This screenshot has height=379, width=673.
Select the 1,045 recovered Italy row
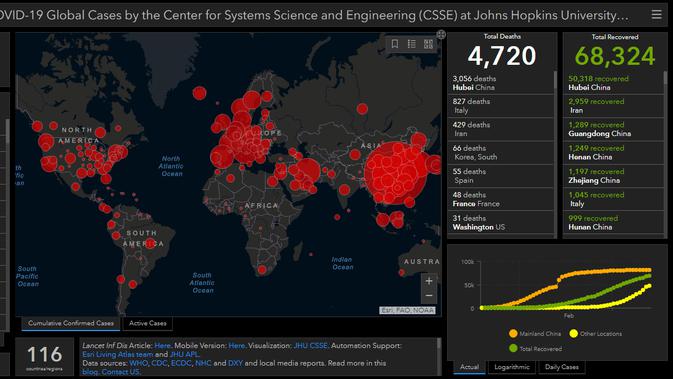point(614,199)
